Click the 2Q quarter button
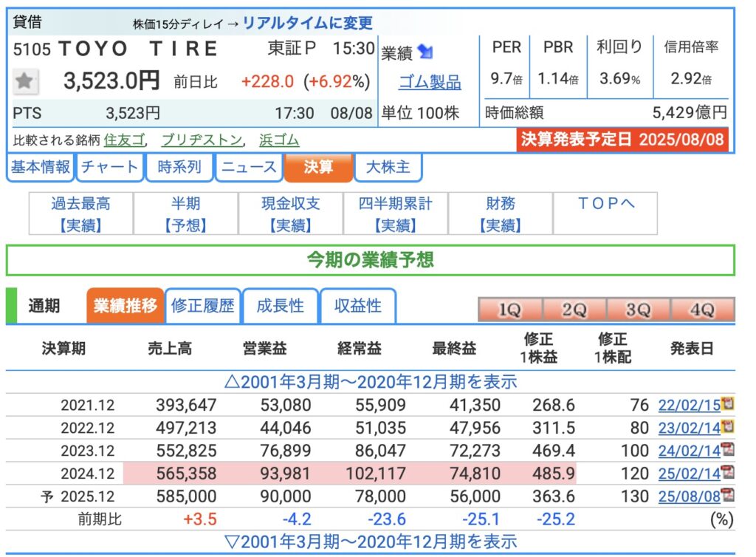Viewport: 756px width, 557px height. (x=574, y=309)
